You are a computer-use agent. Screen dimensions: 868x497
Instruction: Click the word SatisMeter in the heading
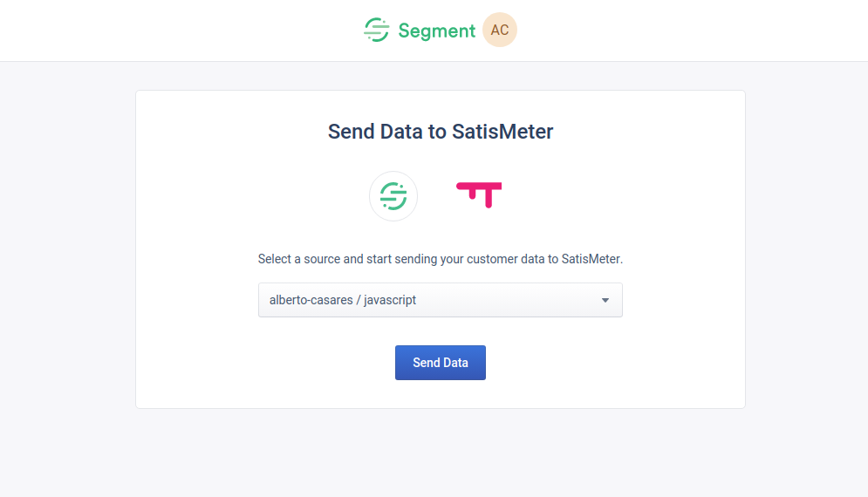pos(502,132)
